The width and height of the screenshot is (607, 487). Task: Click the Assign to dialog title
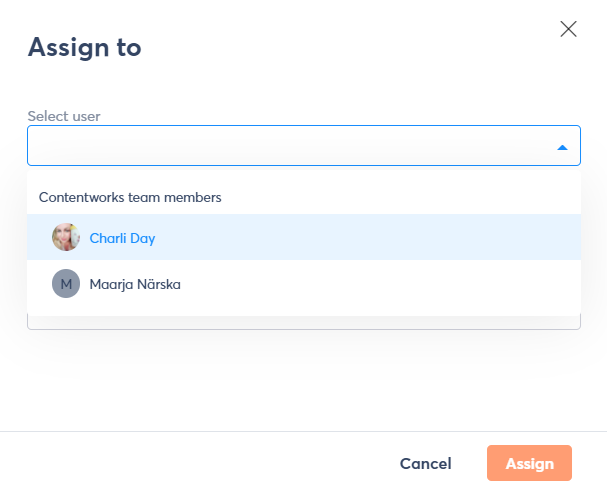coord(84,47)
